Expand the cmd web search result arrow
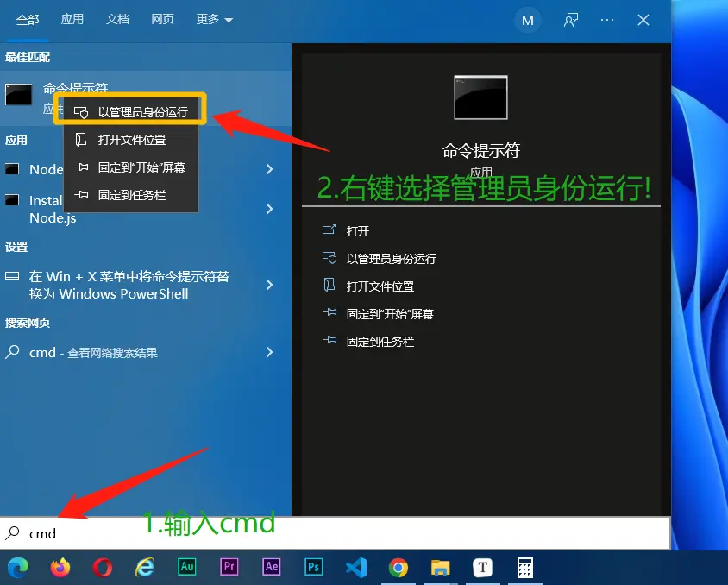This screenshot has height=585, width=728. [x=269, y=352]
